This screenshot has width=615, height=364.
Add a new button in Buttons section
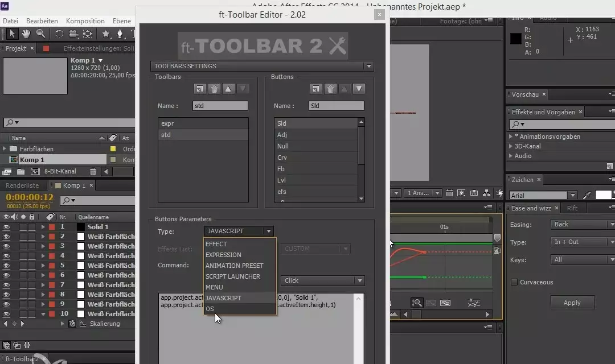click(x=316, y=89)
